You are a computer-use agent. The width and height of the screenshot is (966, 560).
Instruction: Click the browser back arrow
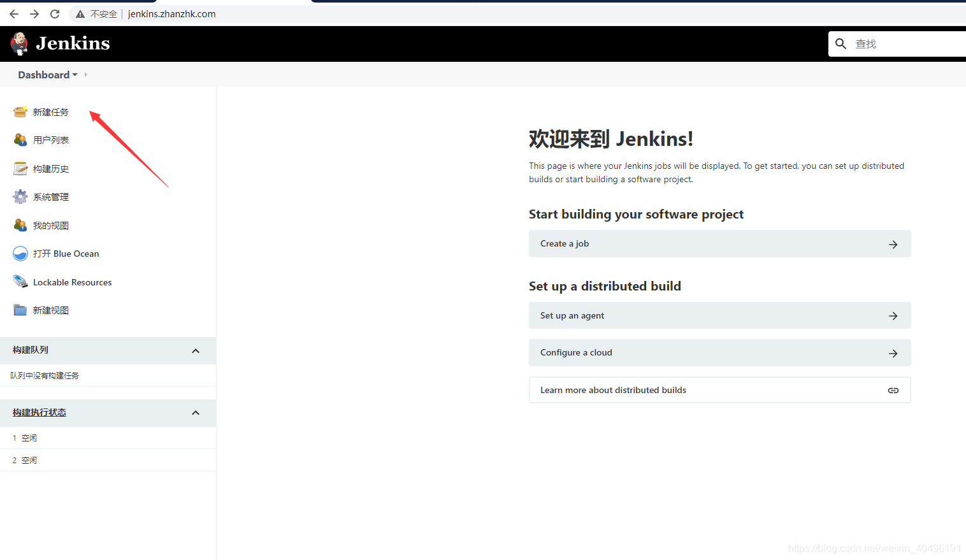[x=14, y=14]
